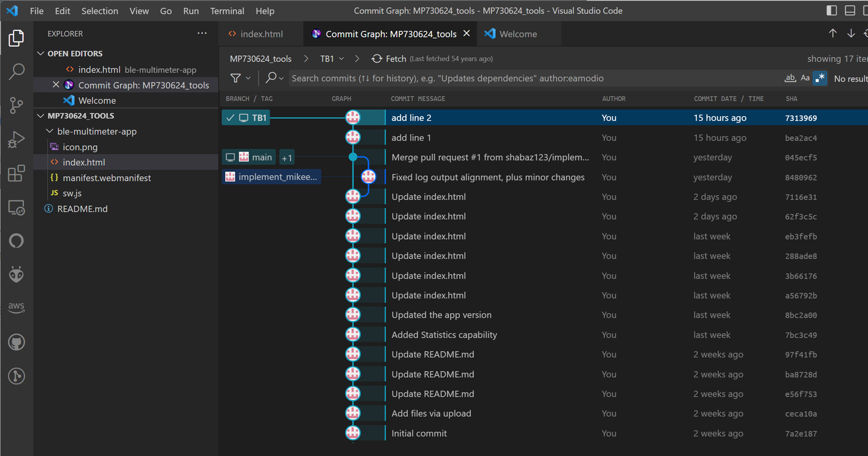Go to previous search result arrow
The image size is (868, 456).
pyautogui.click(x=833, y=33)
